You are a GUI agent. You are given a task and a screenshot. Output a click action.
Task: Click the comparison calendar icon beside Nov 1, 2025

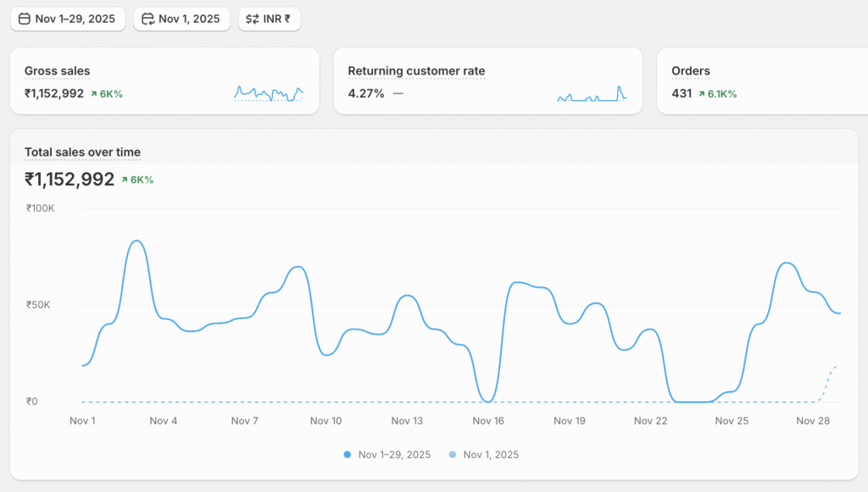[148, 19]
